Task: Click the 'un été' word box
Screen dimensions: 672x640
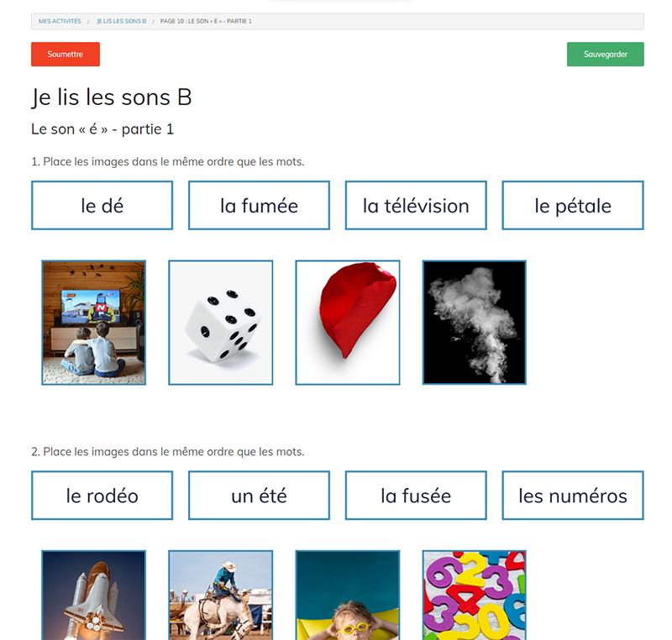Action: point(259,496)
